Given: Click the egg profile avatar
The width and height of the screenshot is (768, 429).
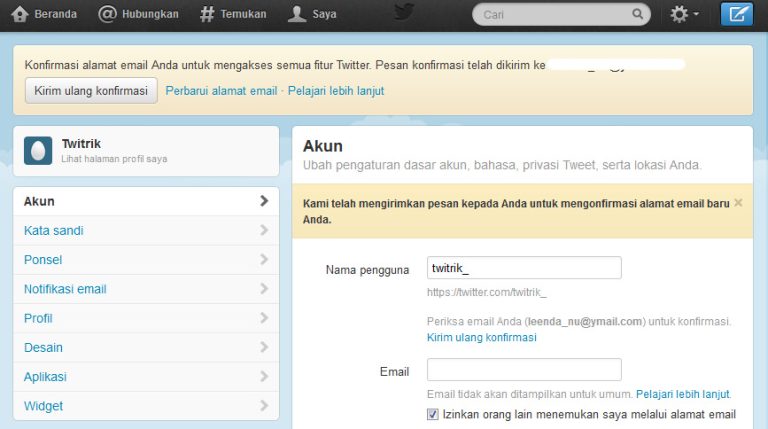Looking at the screenshot, I should (x=38, y=151).
